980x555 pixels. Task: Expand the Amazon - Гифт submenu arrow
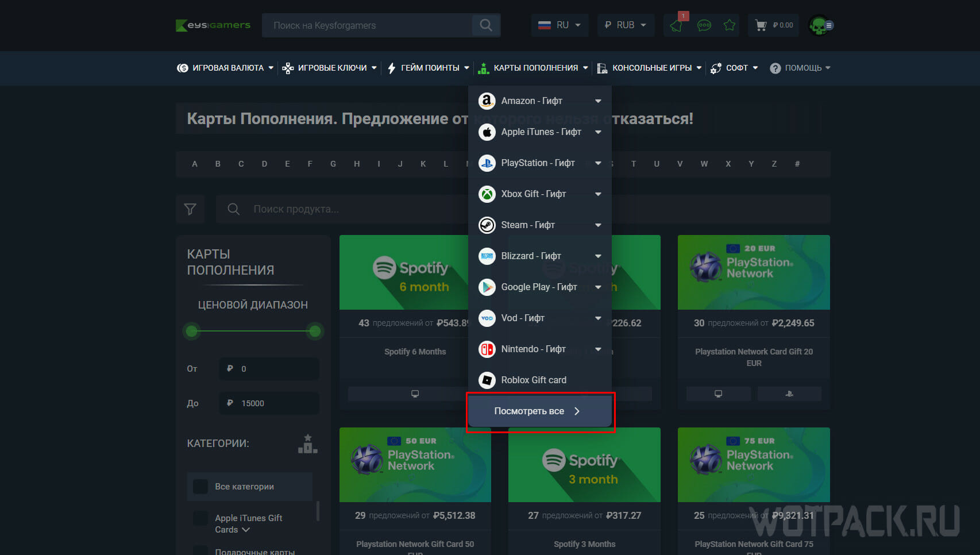(x=598, y=101)
